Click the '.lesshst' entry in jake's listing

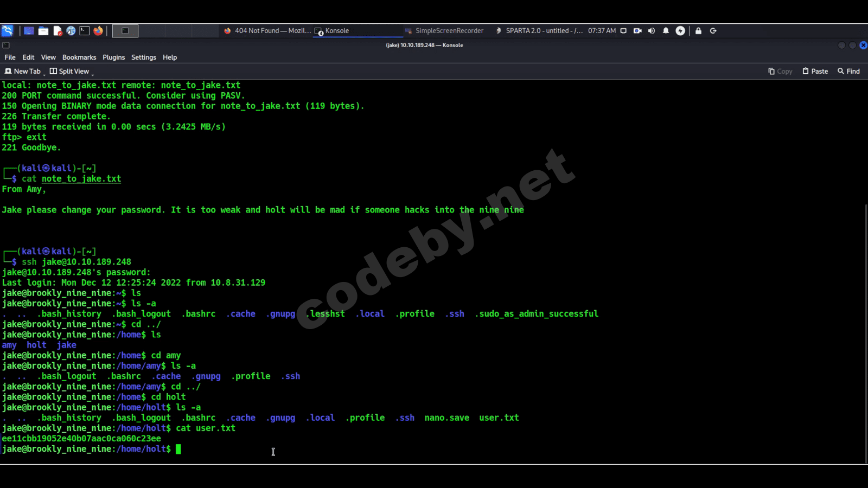click(325, 314)
